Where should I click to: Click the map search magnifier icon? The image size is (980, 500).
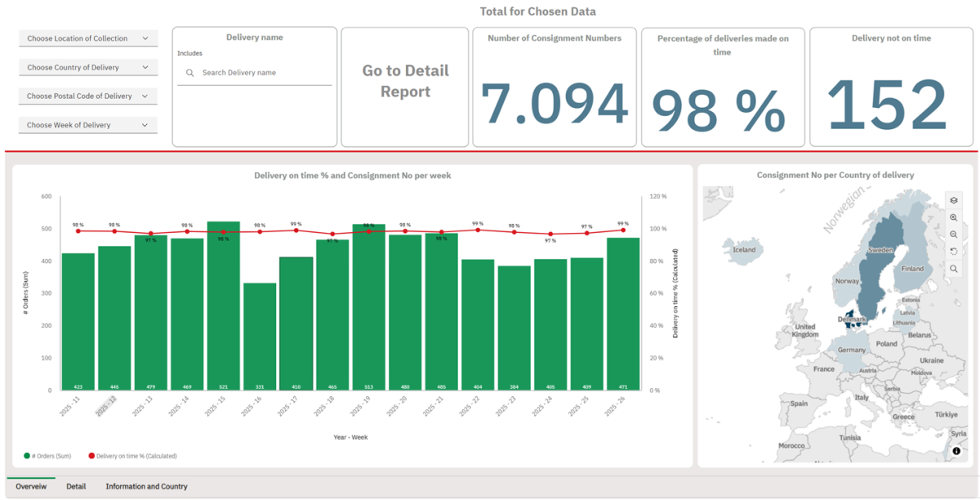point(953,269)
